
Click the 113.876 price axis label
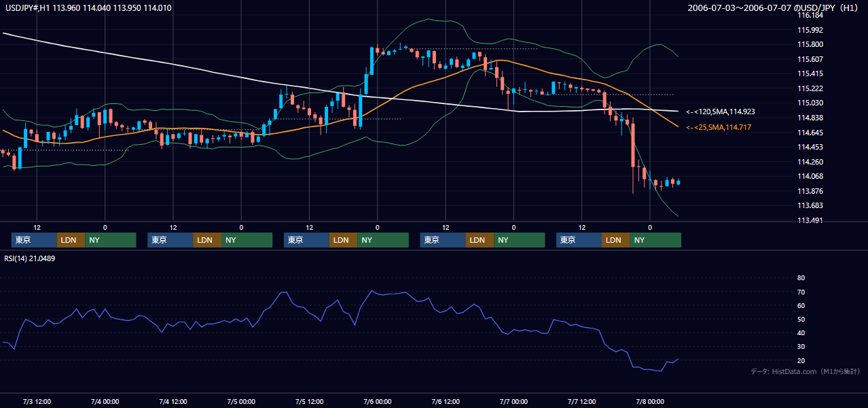click(810, 191)
